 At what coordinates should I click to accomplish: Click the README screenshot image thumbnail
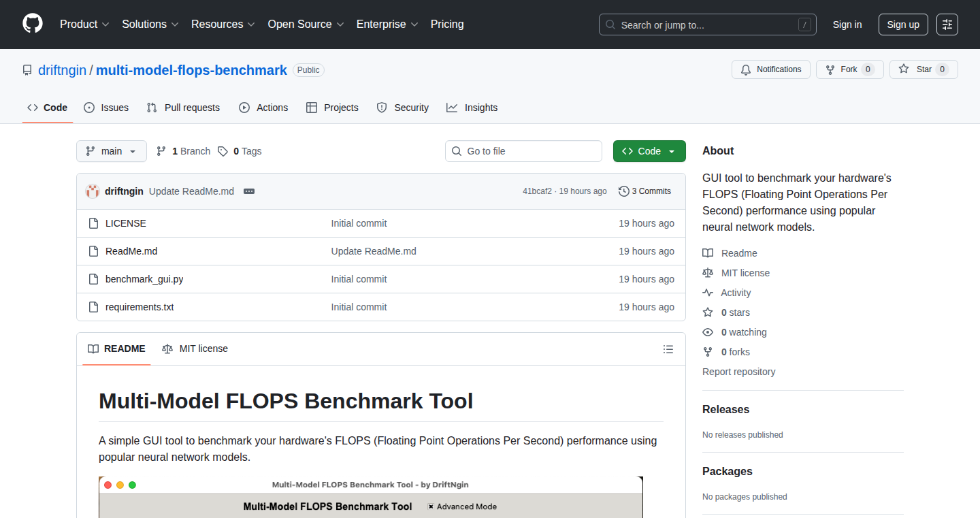[x=371, y=497]
